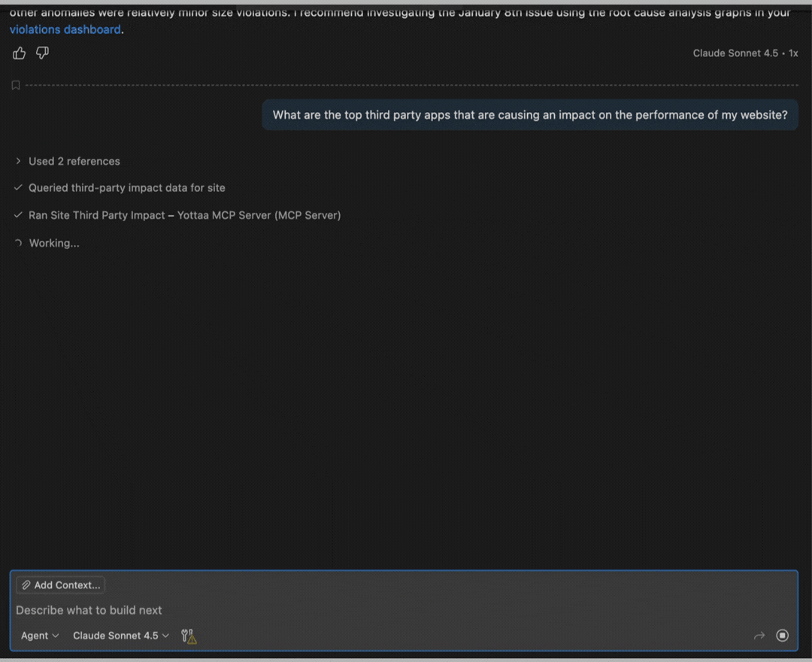Click the spinner beside Working...
The image size is (812, 662).
click(18, 243)
